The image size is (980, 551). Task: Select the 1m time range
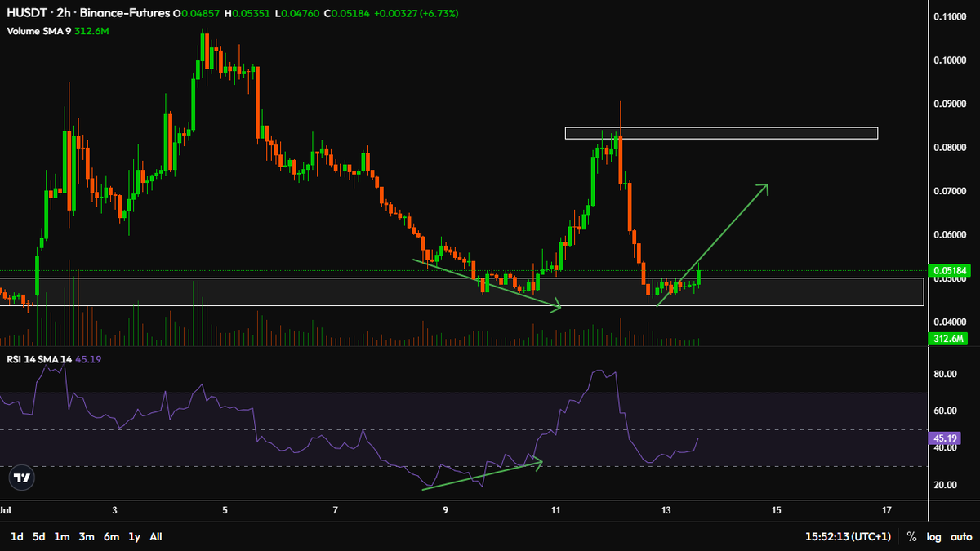(62, 536)
